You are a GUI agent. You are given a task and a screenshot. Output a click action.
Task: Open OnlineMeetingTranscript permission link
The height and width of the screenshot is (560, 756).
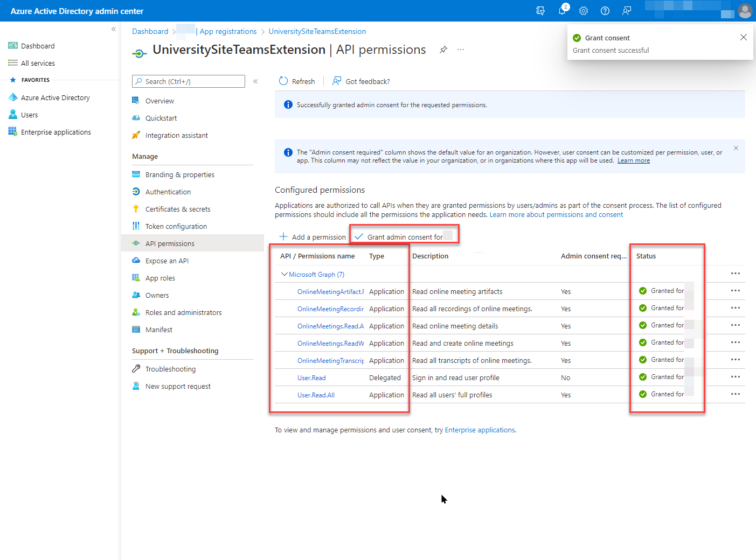pos(330,360)
